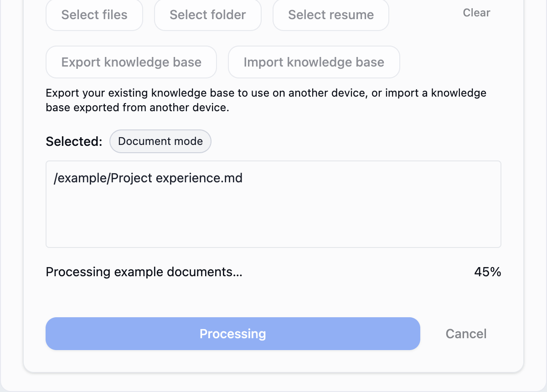Cancel the document processing
547x392 pixels.
point(466,334)
